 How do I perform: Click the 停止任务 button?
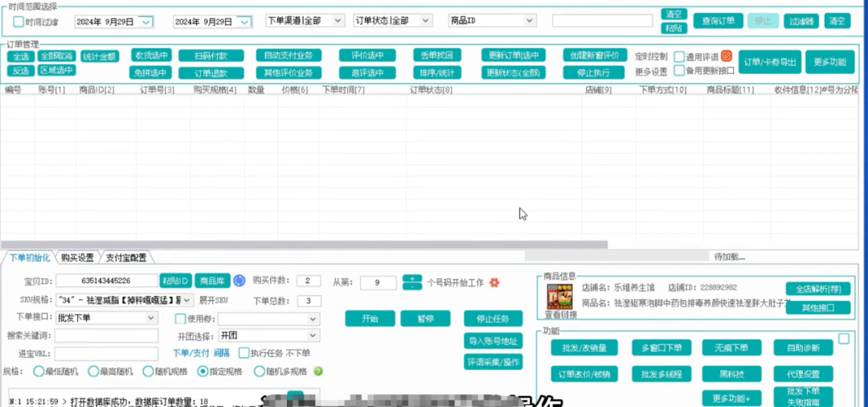(x=493, y=319)
